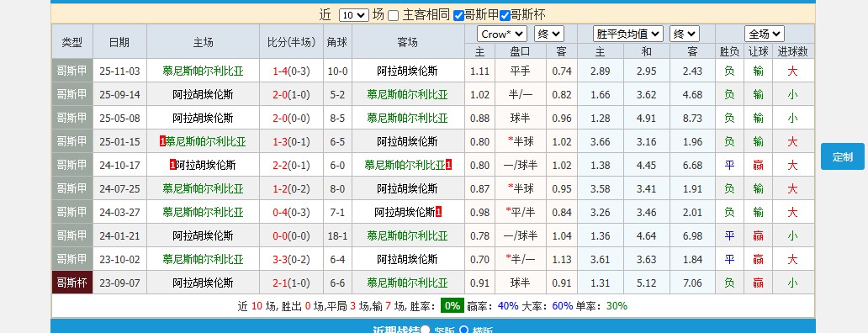Click the 4.91 draw odds value
This screenshot has width=868, height=333.
pyautogui.click(x=647, y=118)
